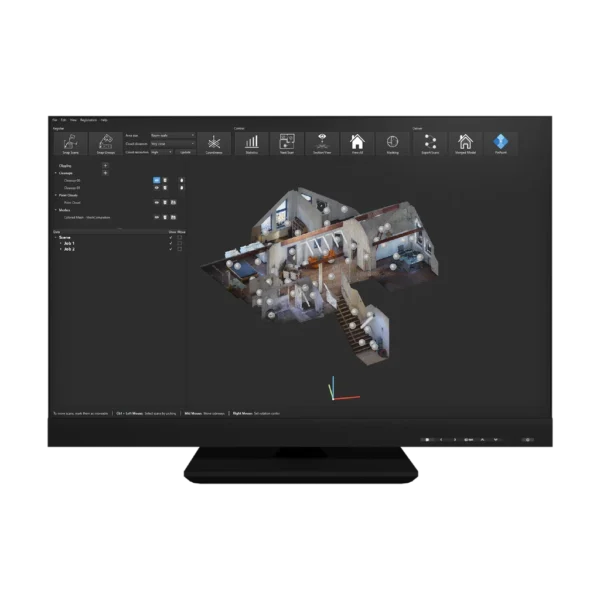Click the panel splitter handle above Data
Viewport: 600px width, 600px height.
(x=119, y=228)
